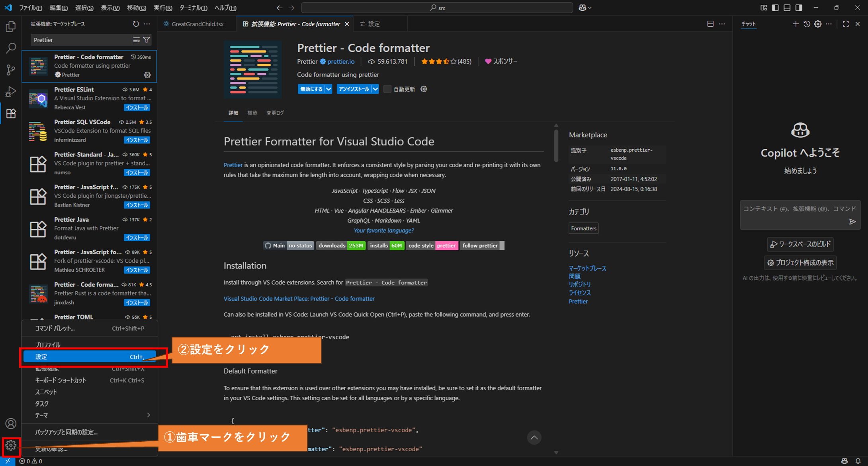The width and height of the screenshot is (868, 466).
Task: Toggle the primary side bar visibility
Action: click(775, 8)
